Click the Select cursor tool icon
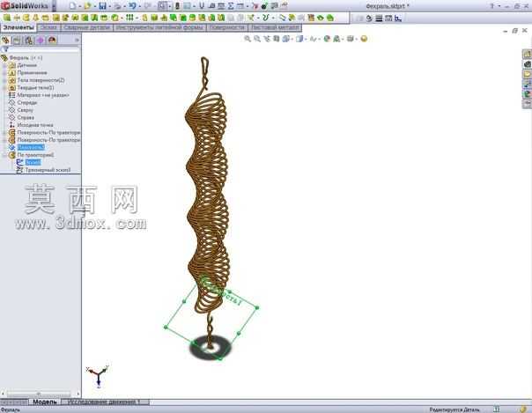532x413 pixels. point(163,6)
